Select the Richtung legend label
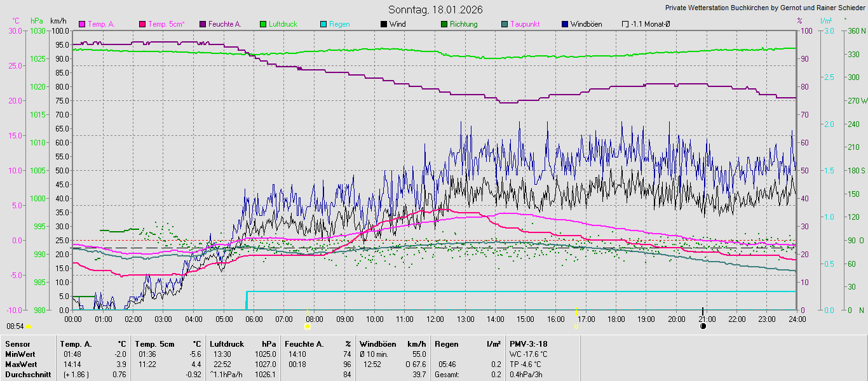This screenshot has width=868, height=381. coord(463,24)
